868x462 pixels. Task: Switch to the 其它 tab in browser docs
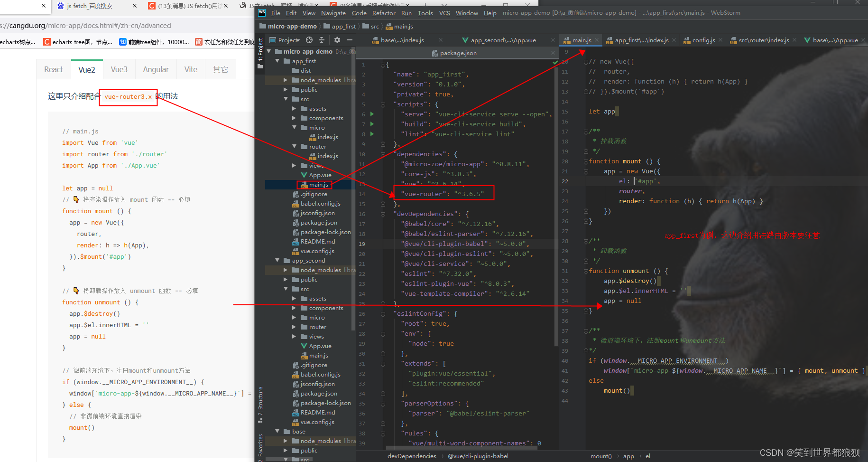[220, 69]
